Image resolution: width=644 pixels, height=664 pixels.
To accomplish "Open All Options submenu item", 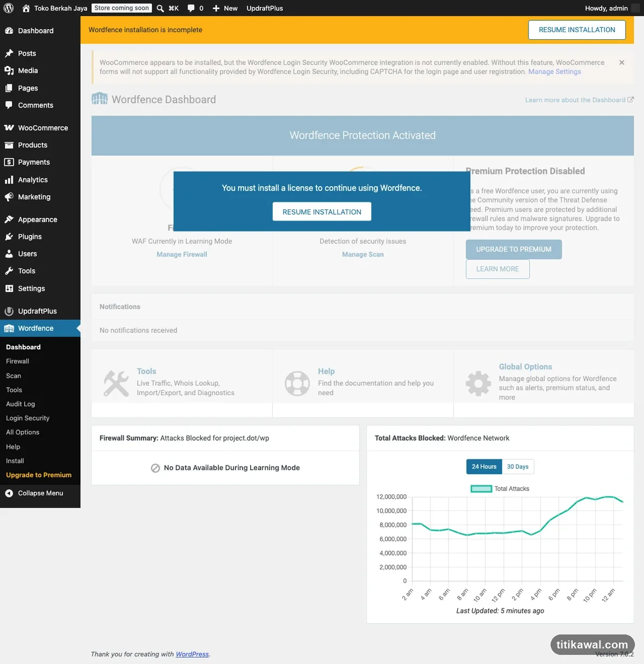I will (x=23, y=432).
